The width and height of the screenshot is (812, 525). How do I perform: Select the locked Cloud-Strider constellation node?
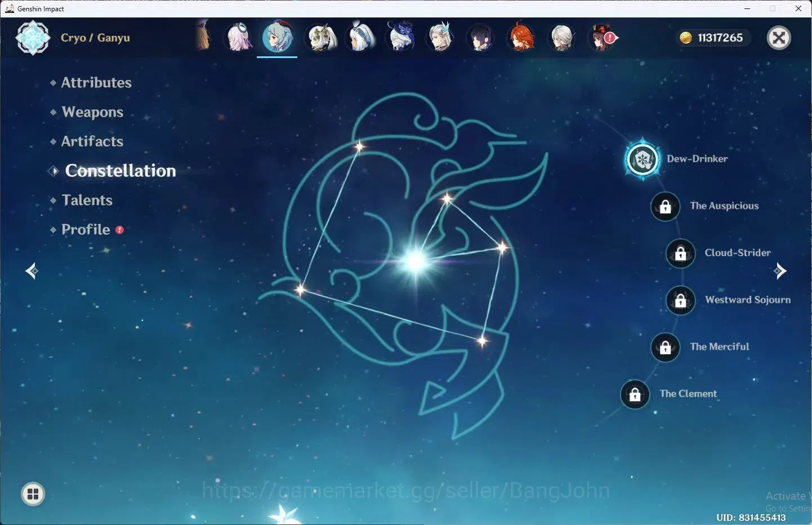pyautogui.click(x=680, y=253)
